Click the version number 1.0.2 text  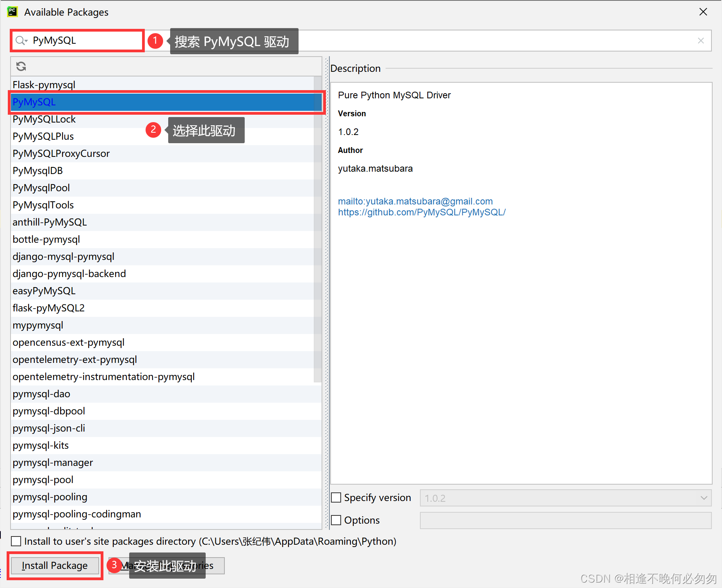pyautogui.click(x=348, y=132)
